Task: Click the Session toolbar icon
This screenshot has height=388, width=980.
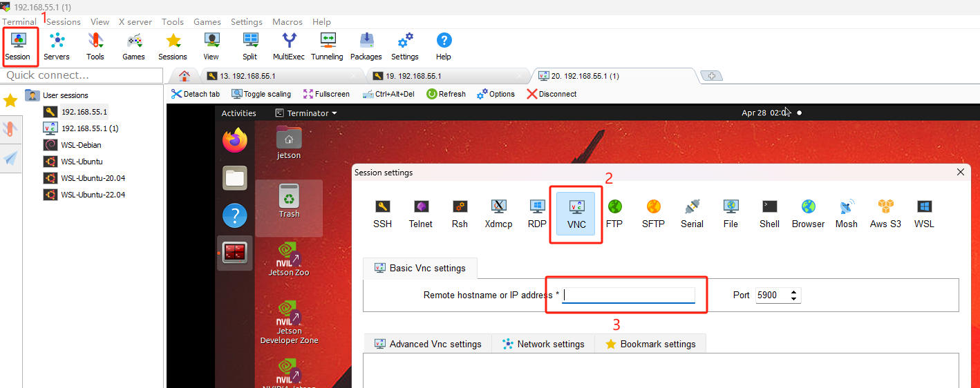Action: [18, 46]
